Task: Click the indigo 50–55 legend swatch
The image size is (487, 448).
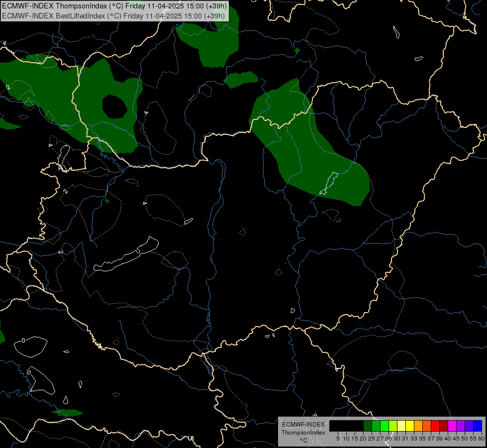Action: 469,426
